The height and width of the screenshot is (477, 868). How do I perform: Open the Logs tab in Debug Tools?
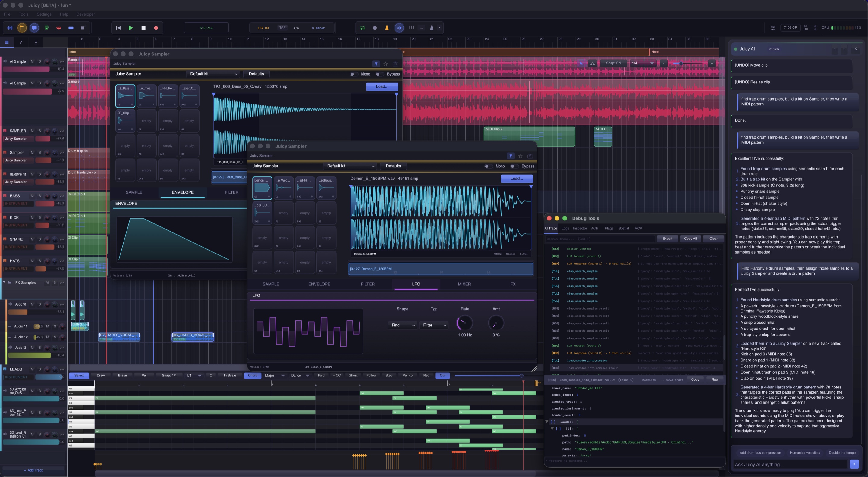click(x=565, y=228)
